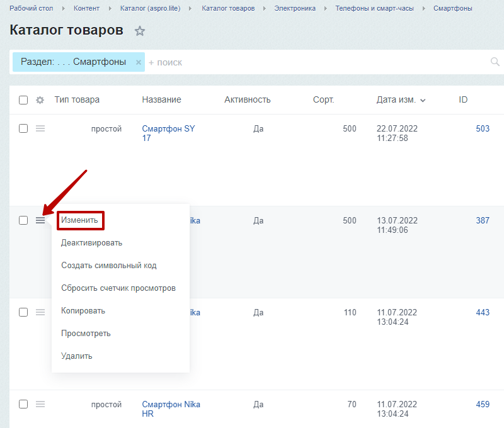Open ID link 443
The width and height of the screenshot is (504, 428).
tap(483, 312)
